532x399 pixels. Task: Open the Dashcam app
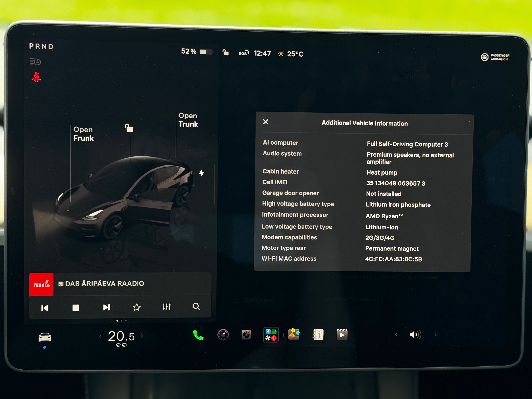(x=246, y=334)
